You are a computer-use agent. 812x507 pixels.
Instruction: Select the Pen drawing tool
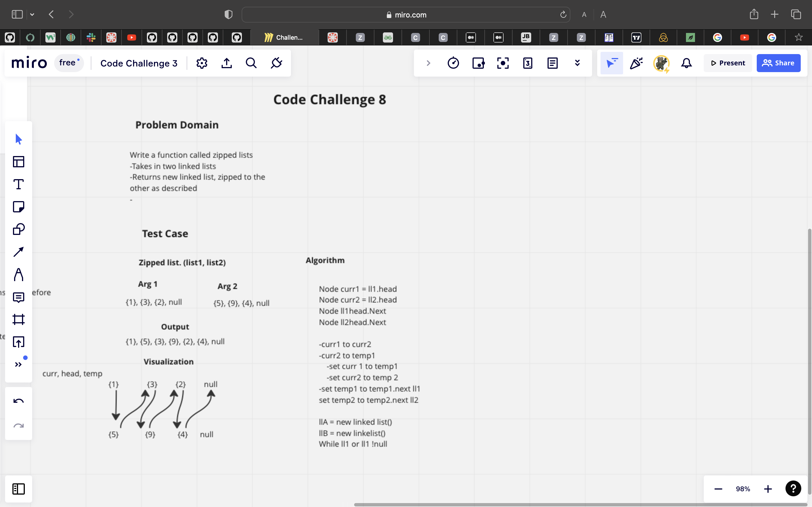pos(18,275)
